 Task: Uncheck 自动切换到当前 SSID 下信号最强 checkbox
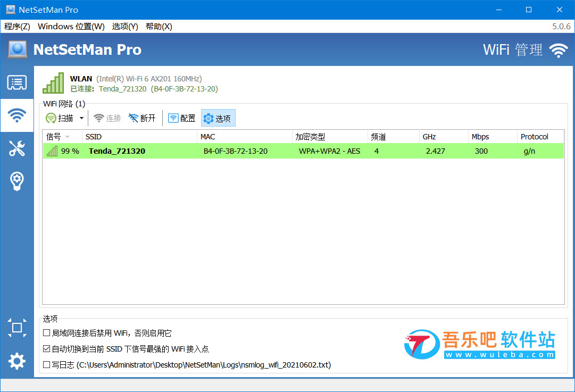[x=47, y=349]
